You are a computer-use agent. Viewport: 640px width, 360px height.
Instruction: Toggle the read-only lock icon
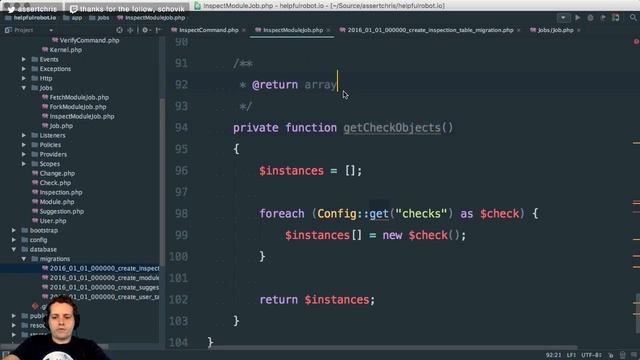[x=611, y=356]
